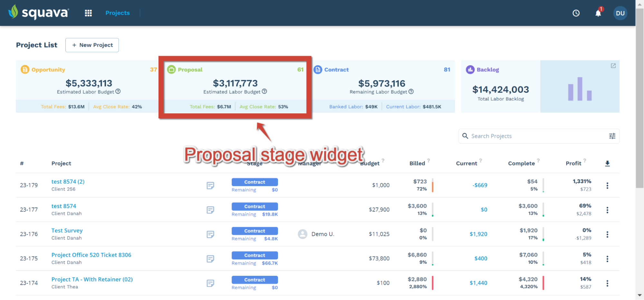Image resolution: width=644 pixels, height=300 pixels.
Task: Click the Contract document stage icon
Action: click(x=318, y=69)
